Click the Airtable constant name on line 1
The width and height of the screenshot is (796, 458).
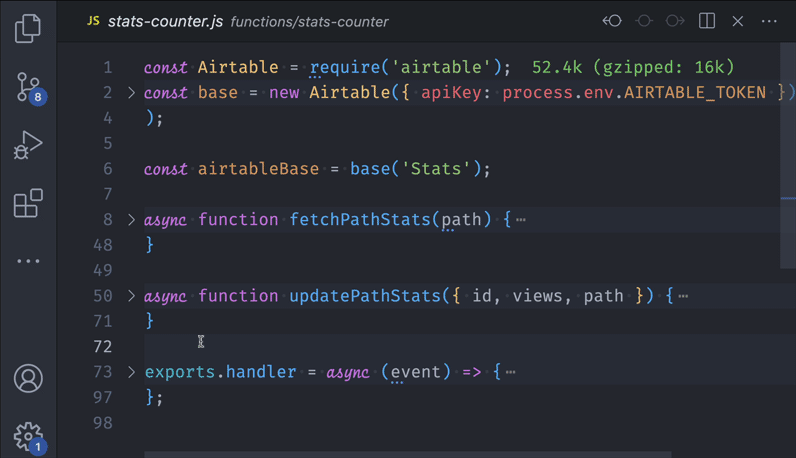click(x=238, y=67)
